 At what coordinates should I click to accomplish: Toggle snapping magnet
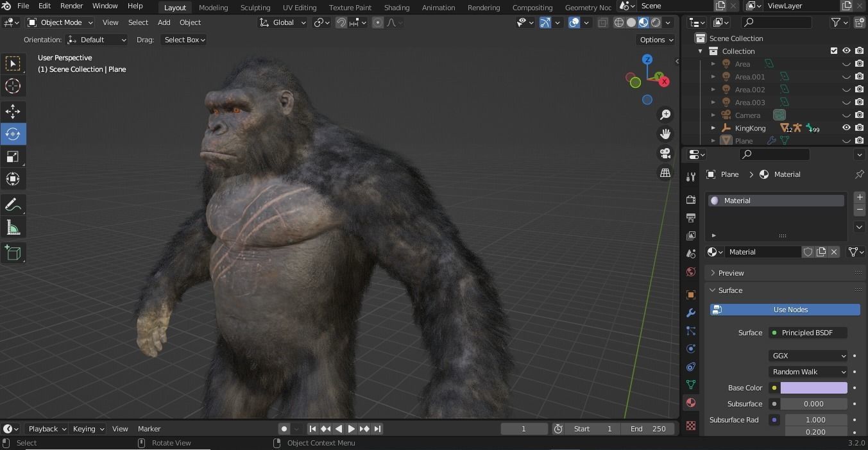click(341, 22)
